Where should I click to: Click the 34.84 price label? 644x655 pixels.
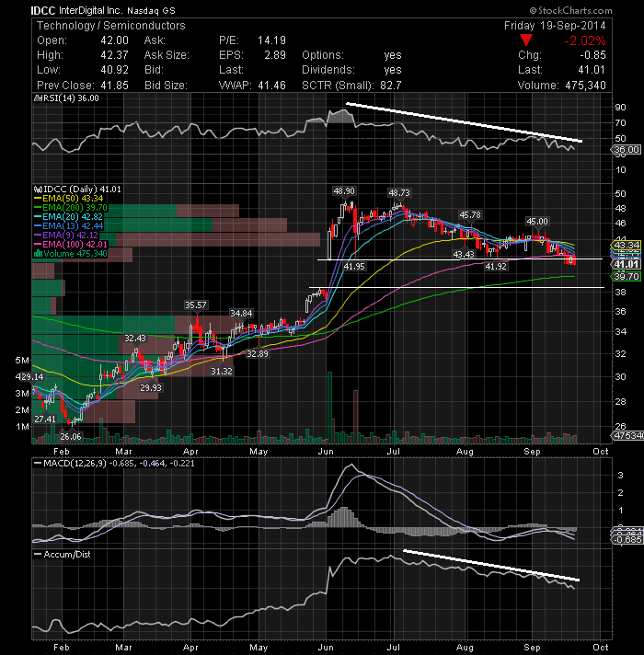click(x=241, y=314)
